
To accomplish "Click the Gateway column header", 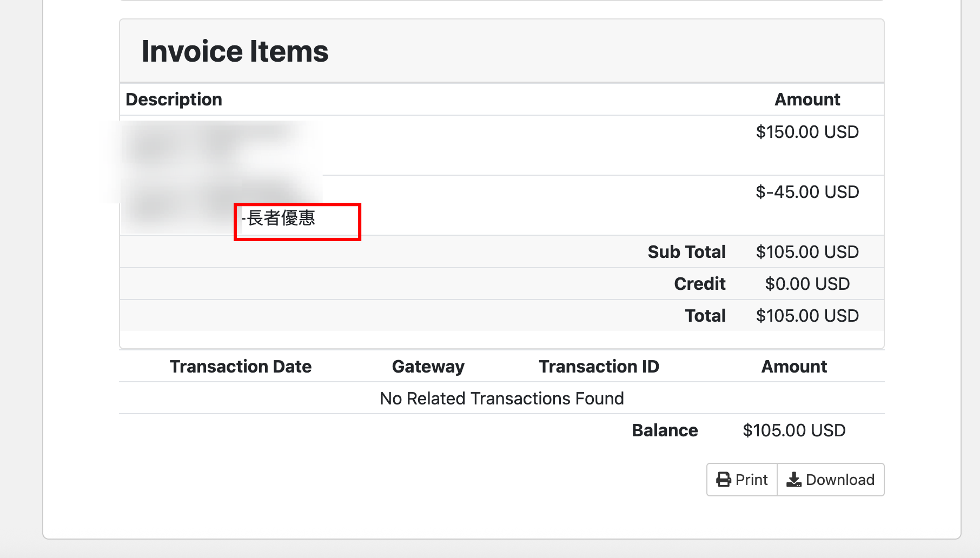I will (428, 367).
